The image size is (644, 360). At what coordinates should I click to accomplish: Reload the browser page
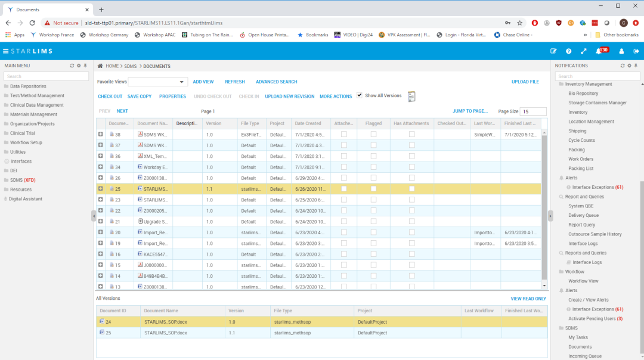32,23
